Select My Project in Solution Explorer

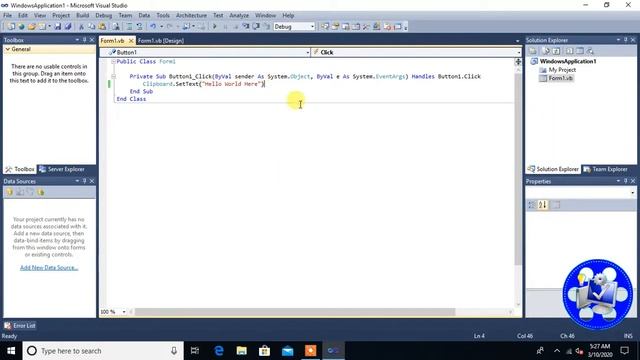(x=562, y=70)
